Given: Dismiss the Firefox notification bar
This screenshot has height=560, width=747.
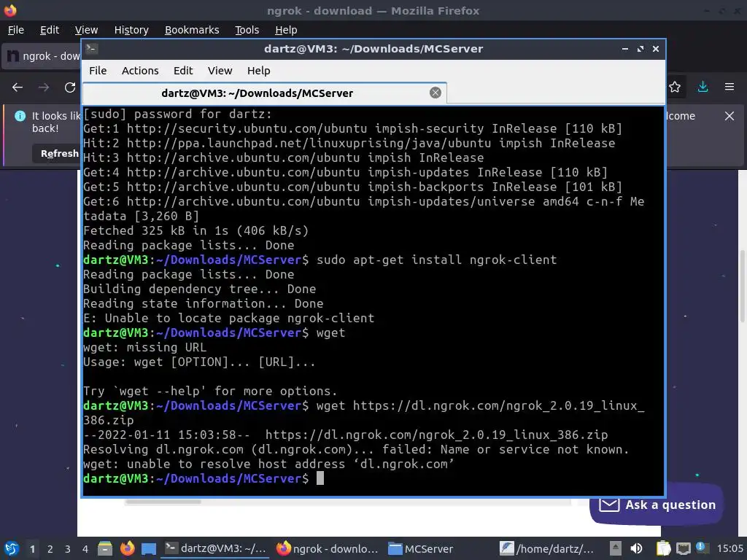Looking at the screenshot, I should click(729, 116).
